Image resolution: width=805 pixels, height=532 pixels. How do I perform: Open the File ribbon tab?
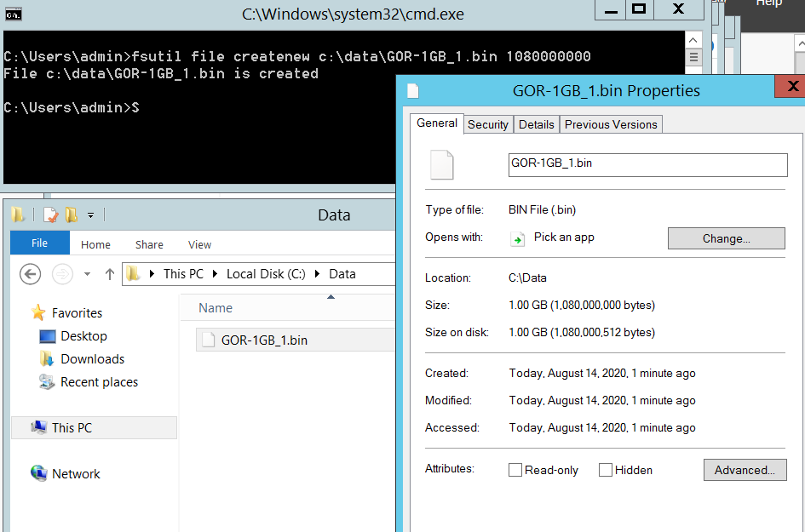(39, 243)
